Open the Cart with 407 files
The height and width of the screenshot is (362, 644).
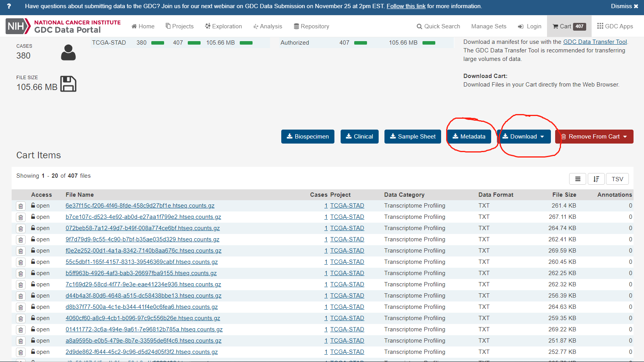click(x=569, y=26)
